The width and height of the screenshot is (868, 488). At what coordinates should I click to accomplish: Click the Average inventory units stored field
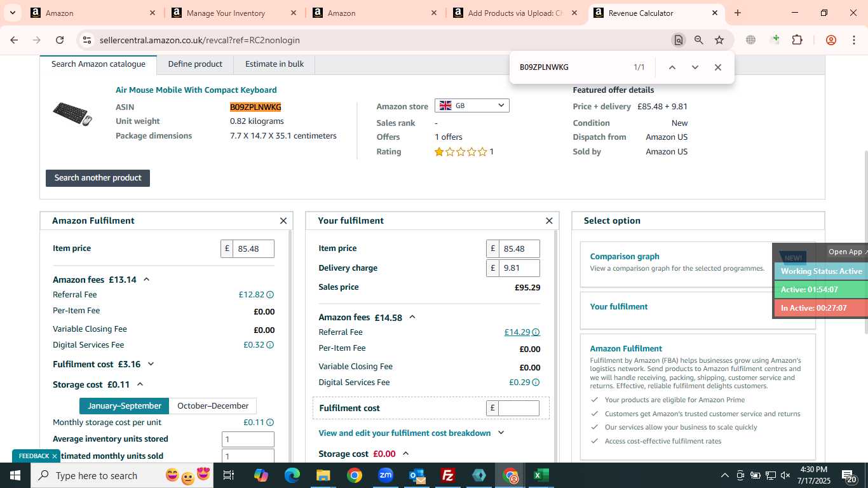(x=248, y=439)
